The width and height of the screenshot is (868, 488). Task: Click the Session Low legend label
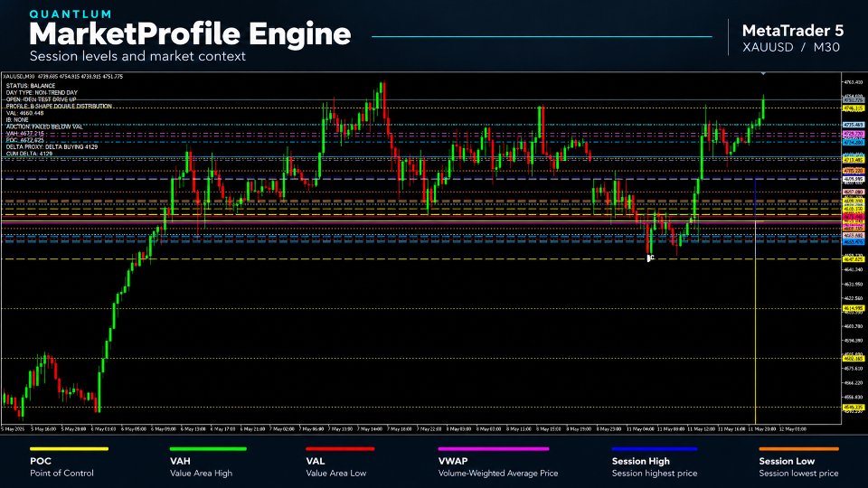click(798, 467)
